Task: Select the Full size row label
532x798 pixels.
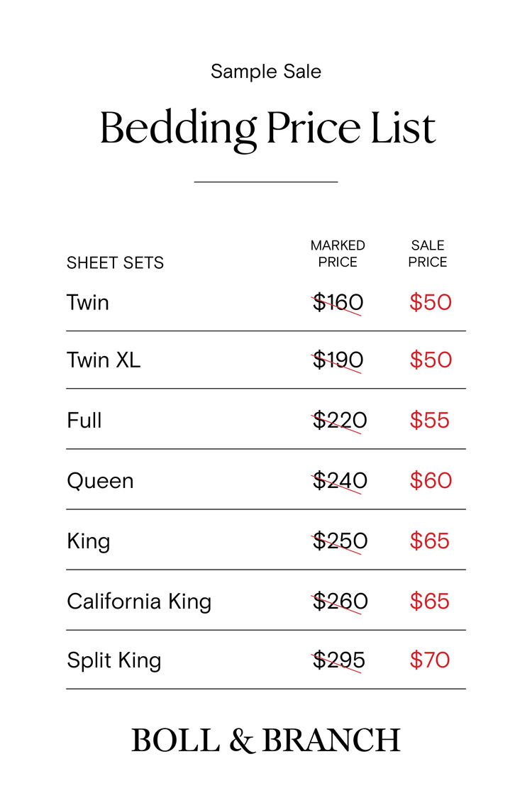Action: [x=84, y=421]
